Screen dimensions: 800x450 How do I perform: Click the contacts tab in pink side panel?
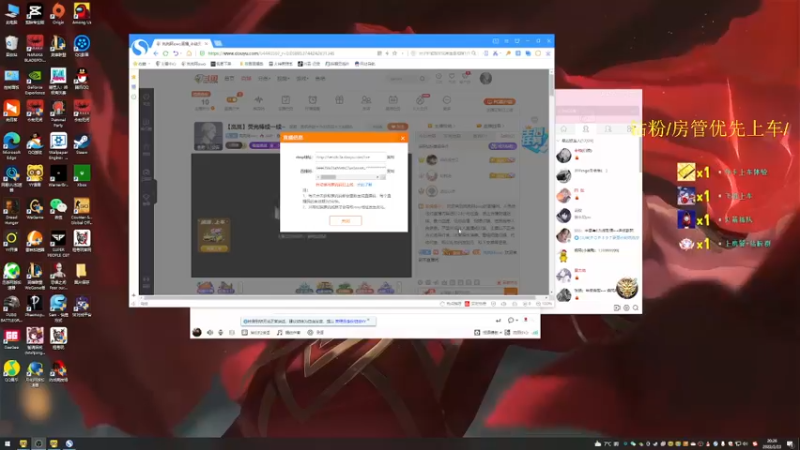[586, 129]
